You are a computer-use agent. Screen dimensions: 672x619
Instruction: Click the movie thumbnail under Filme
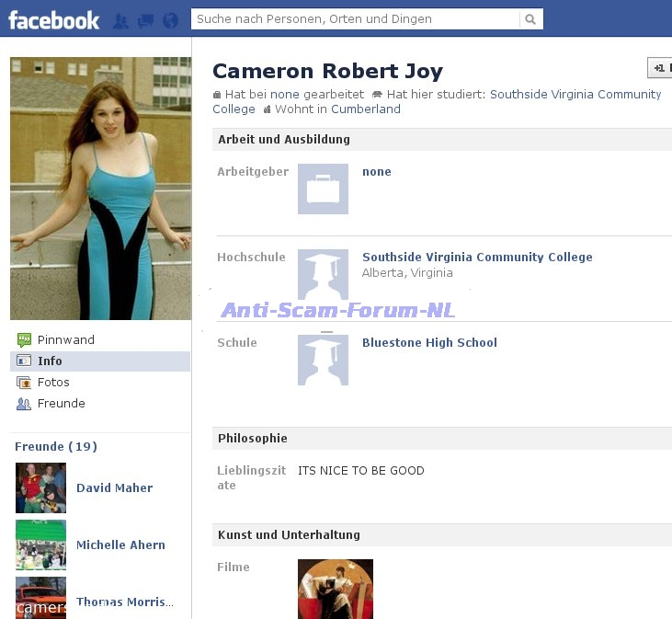pyautogui.click(x=336, y=589)
